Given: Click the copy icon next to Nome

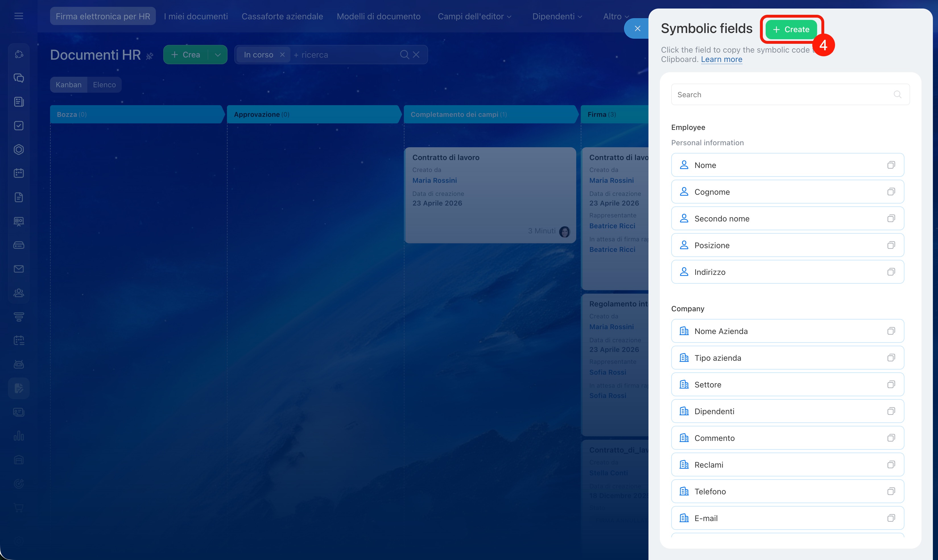Looking at the screenshot, I should click(891, 165).
